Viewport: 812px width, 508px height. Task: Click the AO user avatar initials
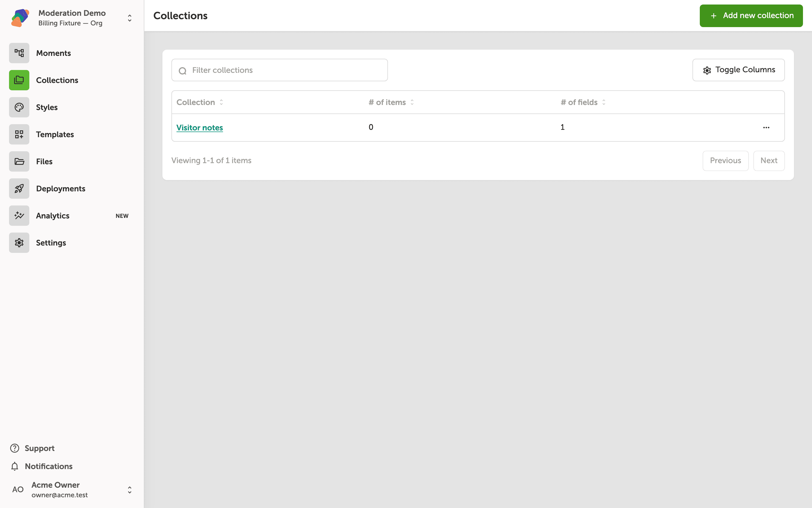18,490
